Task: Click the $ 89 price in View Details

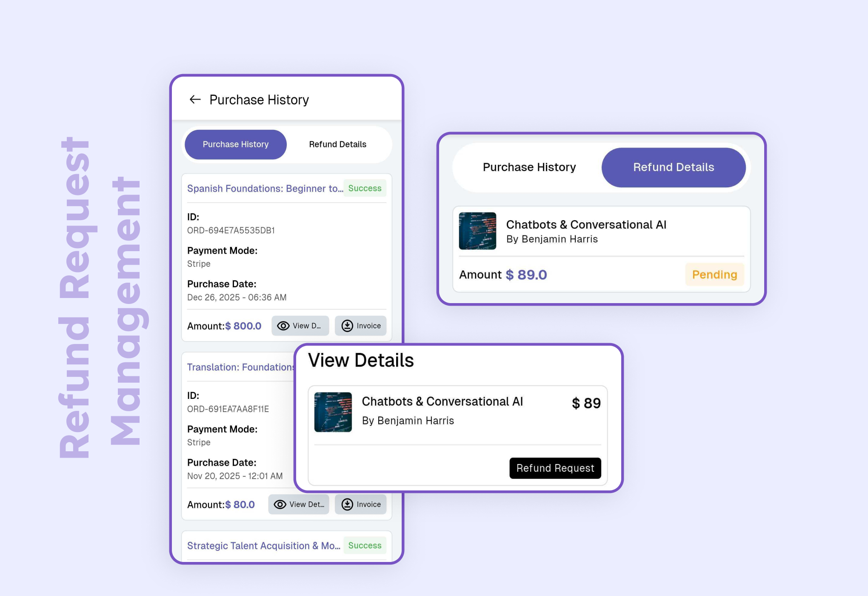Action: tap(586, 403)
